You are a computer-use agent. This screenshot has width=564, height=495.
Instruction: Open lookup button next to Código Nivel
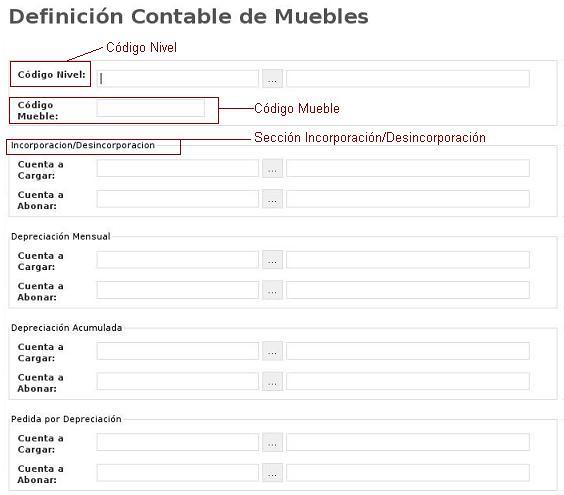(272, 78)
